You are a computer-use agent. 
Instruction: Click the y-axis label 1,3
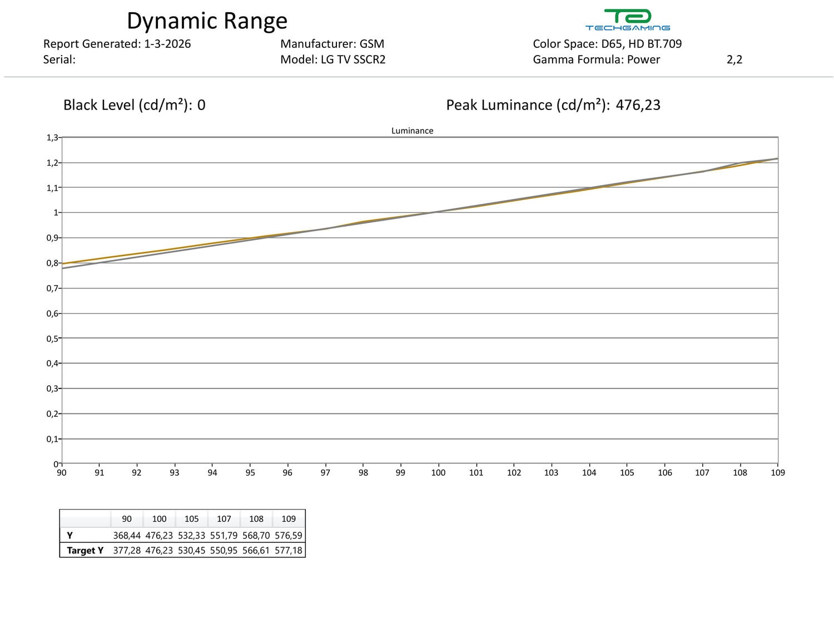click(x=52, y=138)
